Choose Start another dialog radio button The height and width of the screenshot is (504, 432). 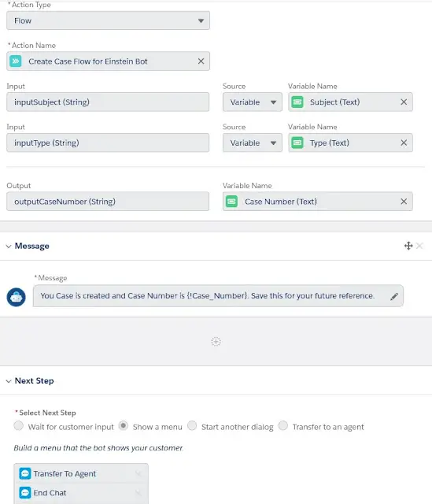click(x=192, y=425)
